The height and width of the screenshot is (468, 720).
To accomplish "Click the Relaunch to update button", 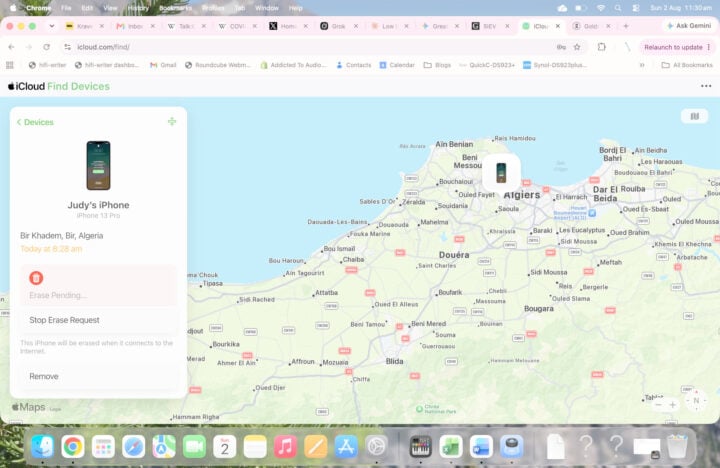I will tap(677, 47).
